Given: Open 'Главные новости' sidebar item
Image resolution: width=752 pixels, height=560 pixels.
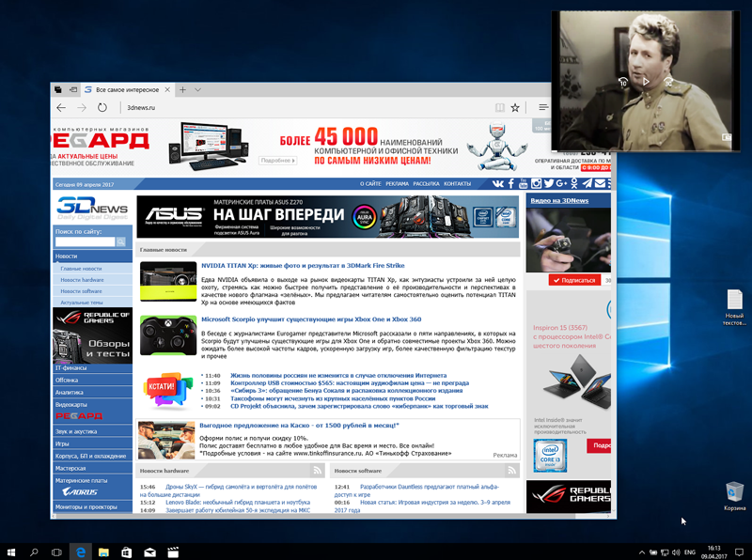Looking at the screenshot, I should pos(81,269).
